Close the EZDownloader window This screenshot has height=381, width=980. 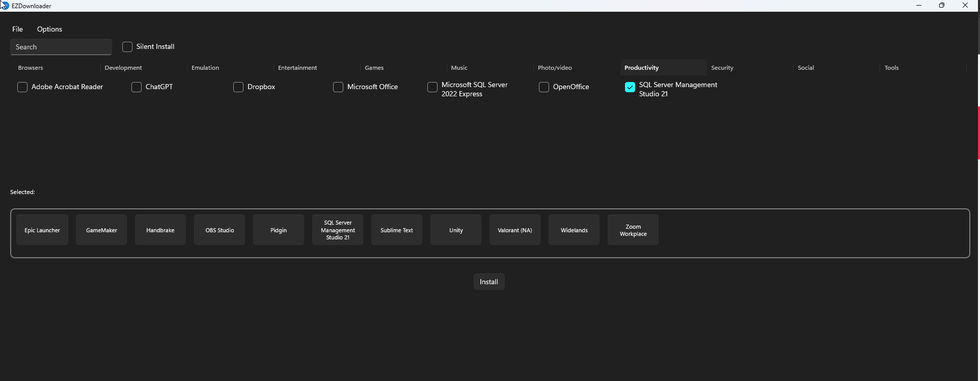[x=965, y=6]
